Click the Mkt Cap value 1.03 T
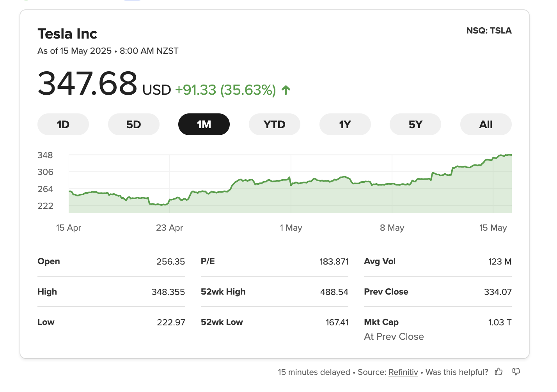Image resolution: width=557 pixels, height=392 pixels. pyautogui.click(x=500, y=322)
